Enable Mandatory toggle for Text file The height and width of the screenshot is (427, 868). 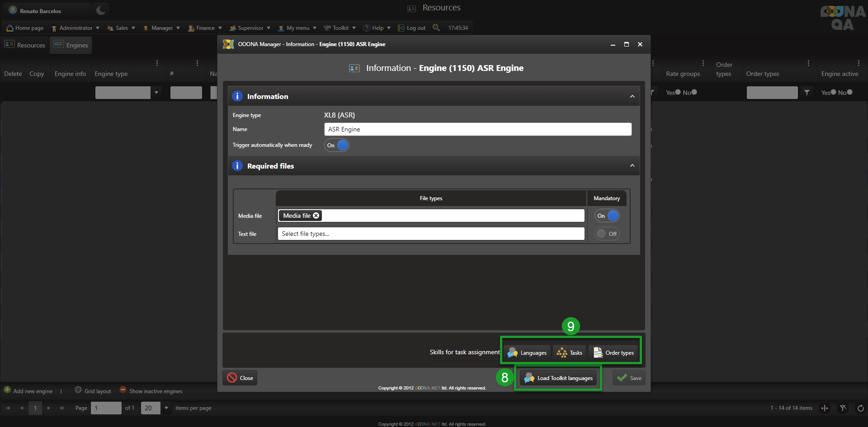point(607,234)
